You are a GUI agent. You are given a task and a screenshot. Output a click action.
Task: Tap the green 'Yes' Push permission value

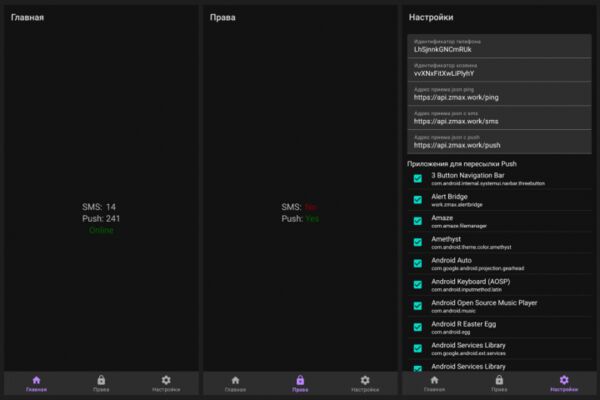pos(312,219)
